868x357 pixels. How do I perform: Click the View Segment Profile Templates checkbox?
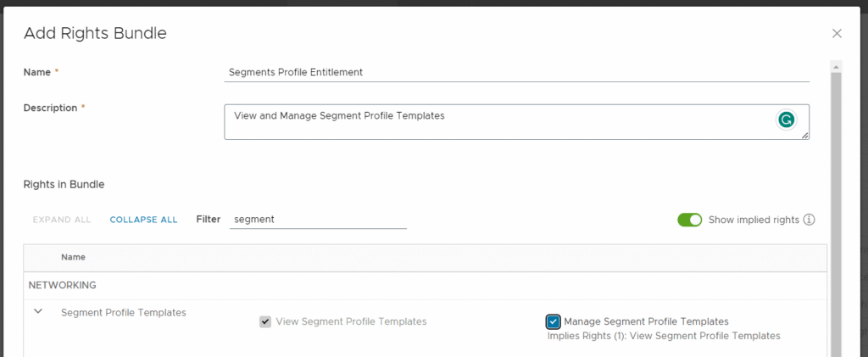pyautogui.click(x=265, y=321)
